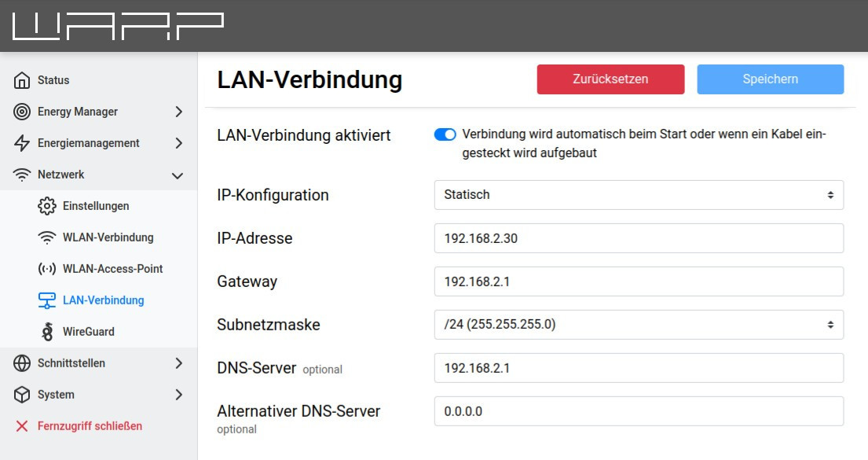Click the Status house icon
Viewport: 868px width, 460px height.
[22, 80]
